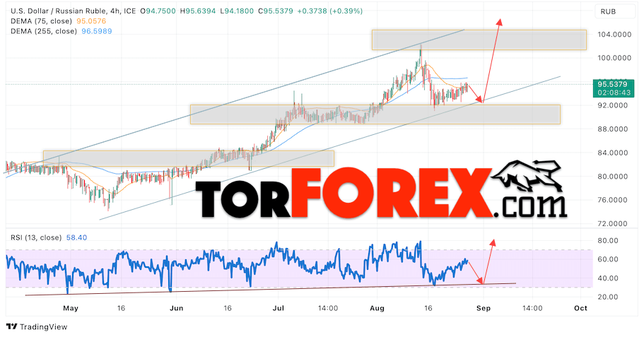Click the Aug label on time axis

(x=377, y=308)
